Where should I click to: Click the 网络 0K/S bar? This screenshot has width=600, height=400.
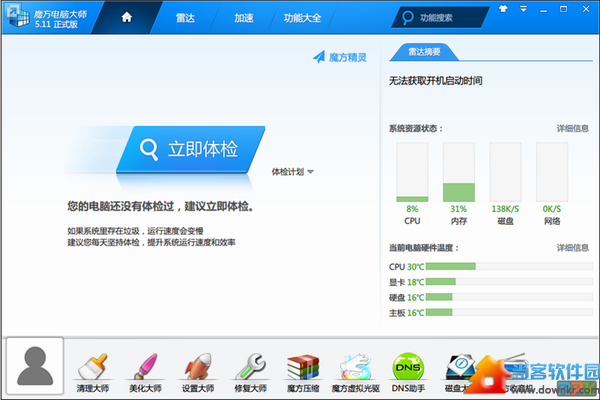552,172
